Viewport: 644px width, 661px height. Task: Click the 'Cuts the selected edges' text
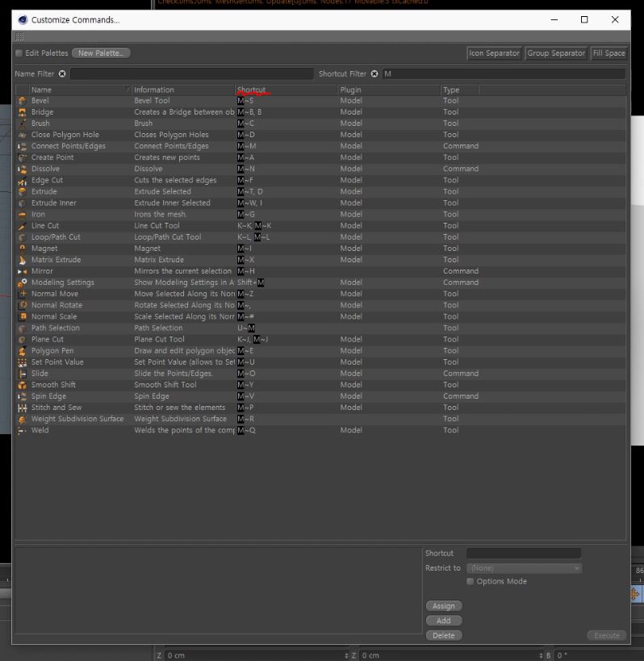pyautogui.click(x=175, y=181)
